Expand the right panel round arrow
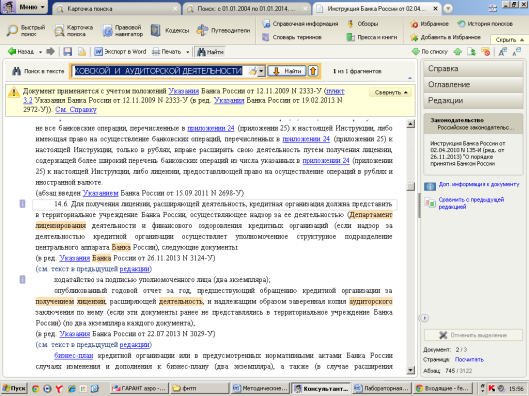Image resolution: width=529 pixels, height=396 pixels. (x=425, y=318)
